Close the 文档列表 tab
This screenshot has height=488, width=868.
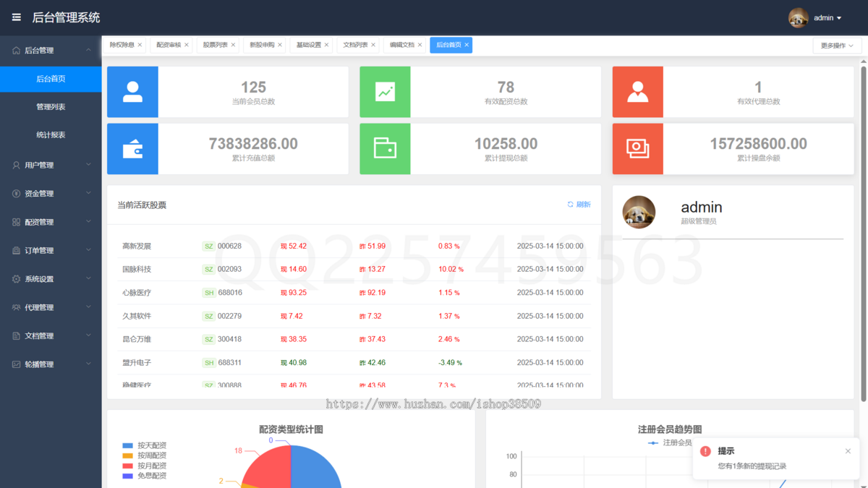click(373, 45)
